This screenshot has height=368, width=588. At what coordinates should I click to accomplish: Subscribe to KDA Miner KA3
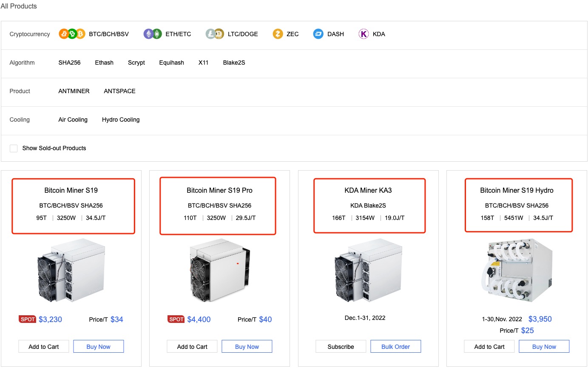[x=341, y=346]
